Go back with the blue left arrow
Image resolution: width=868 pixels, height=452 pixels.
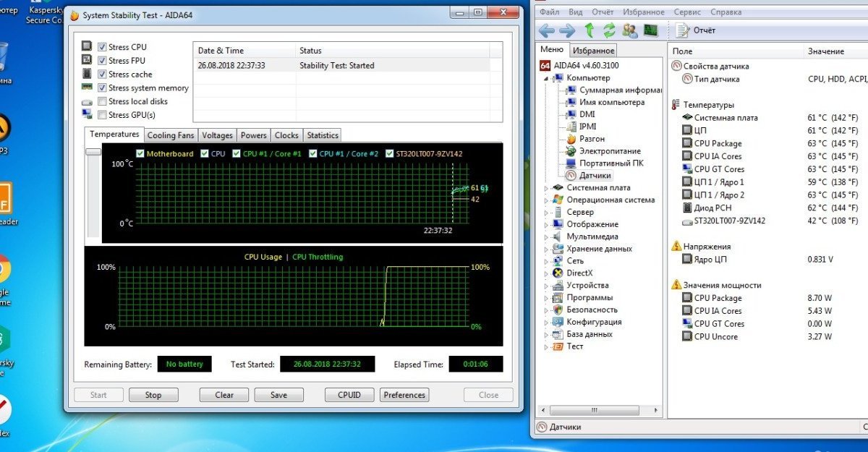547,30
